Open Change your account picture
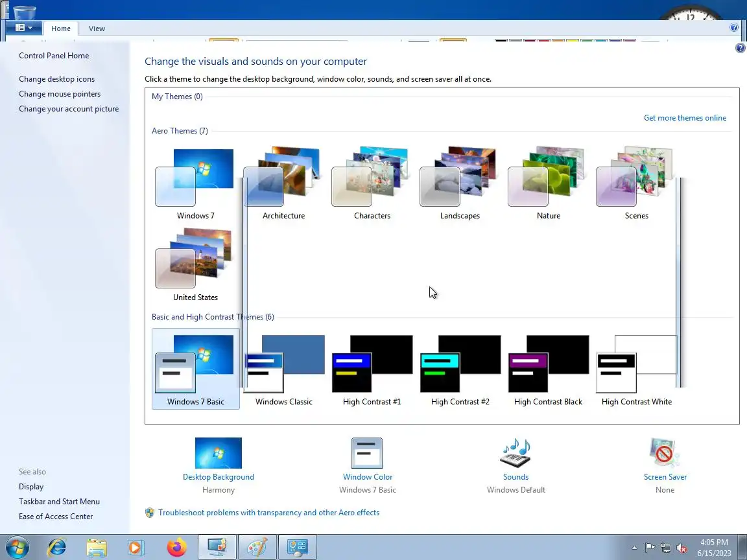 coord(69,109)
